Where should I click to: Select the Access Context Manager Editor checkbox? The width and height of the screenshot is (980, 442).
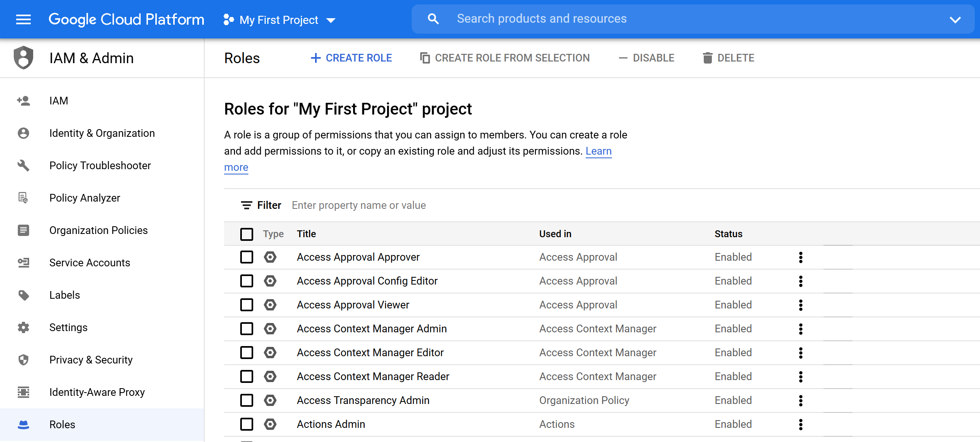coord(247,353)
